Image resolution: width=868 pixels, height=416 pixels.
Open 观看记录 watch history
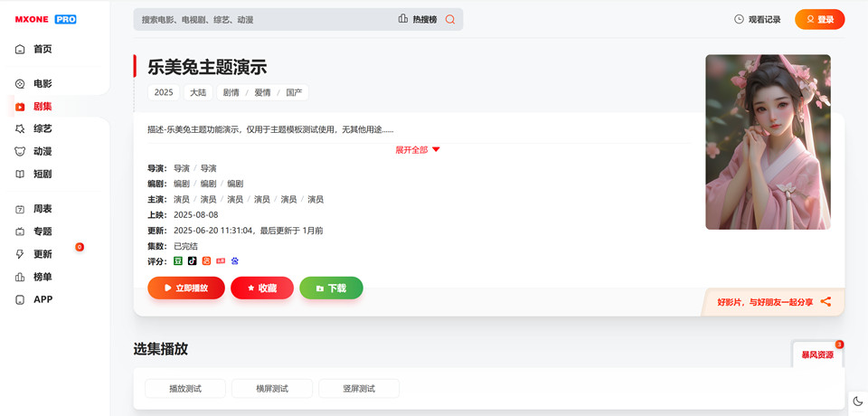pyautogui.click(x=757, y=19)
